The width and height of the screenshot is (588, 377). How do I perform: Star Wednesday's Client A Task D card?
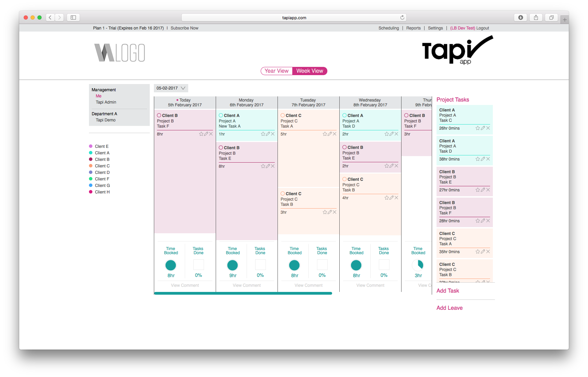tap(387, 134)
